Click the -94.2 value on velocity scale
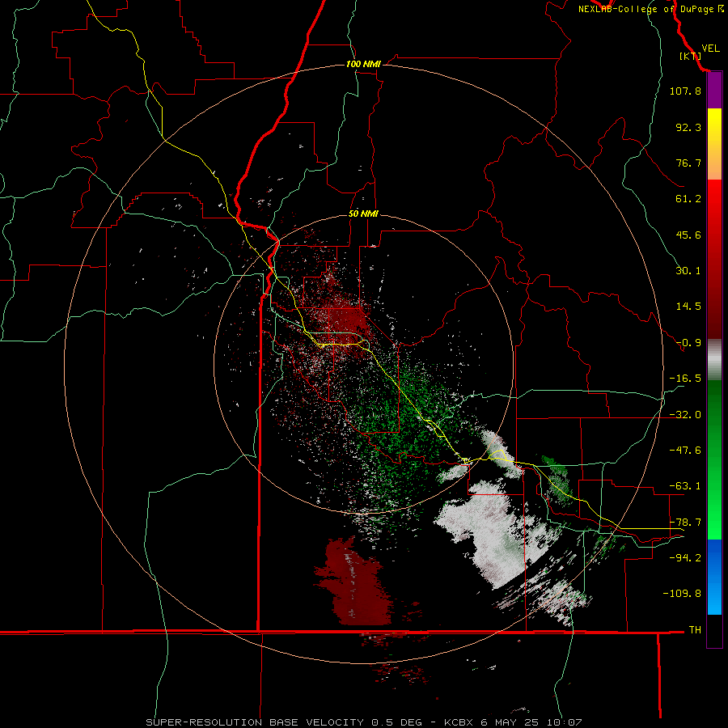The height and width of the screenshot is (728, 728). [685, 557]
